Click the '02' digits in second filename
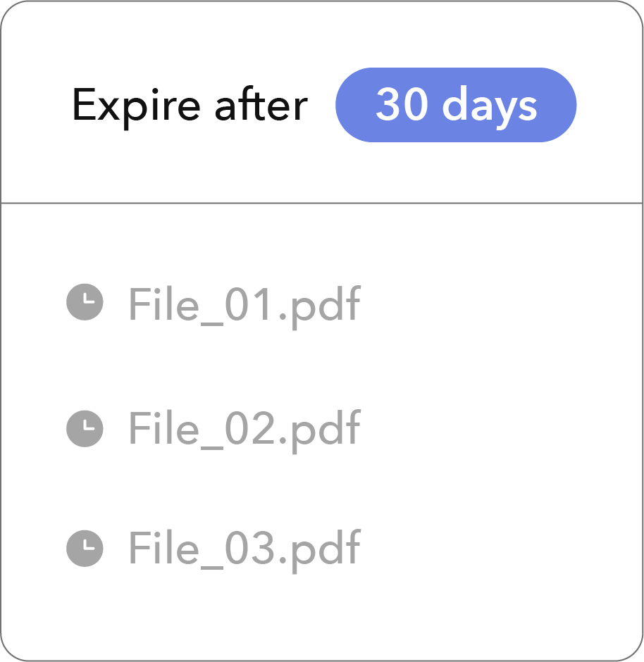The height and width of the screenshot is (662, 644). pos(249,428)
